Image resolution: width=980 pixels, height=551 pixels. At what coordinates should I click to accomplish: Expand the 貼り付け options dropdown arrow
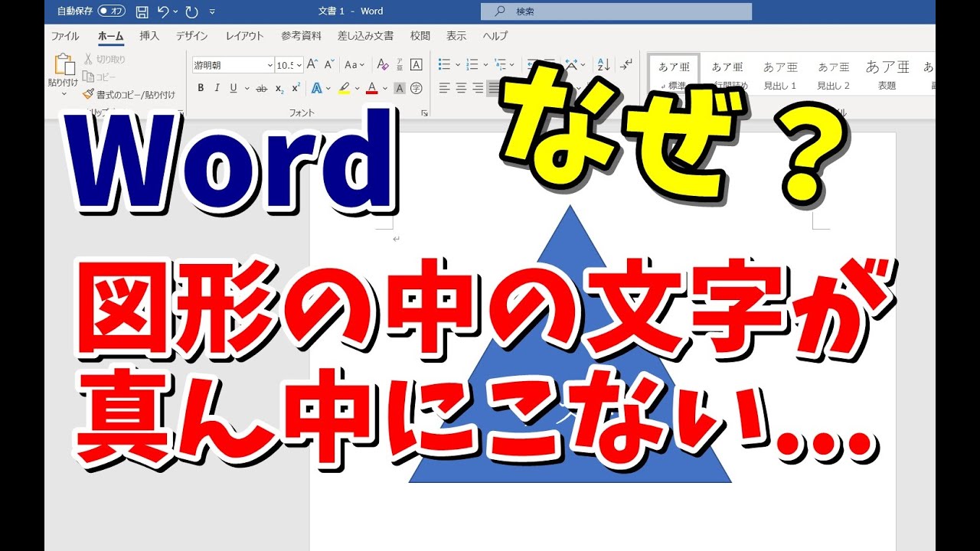[64, 95]
